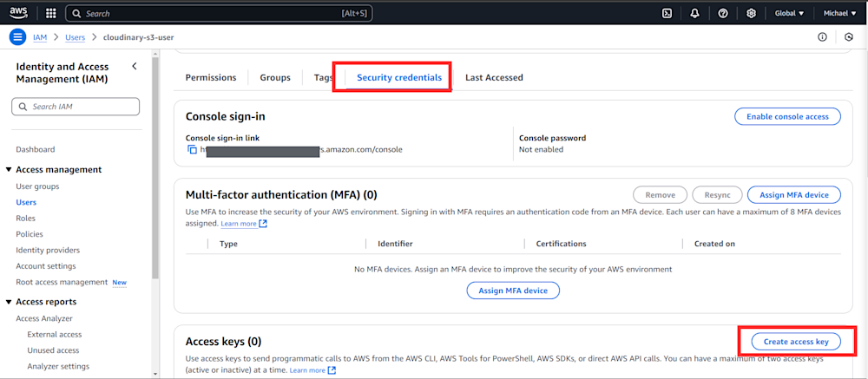Image resolution: width=868 pixels, height=379 pixels.
Task: Copy the console sign-in link icon
Action: click(x=192, y=149)
